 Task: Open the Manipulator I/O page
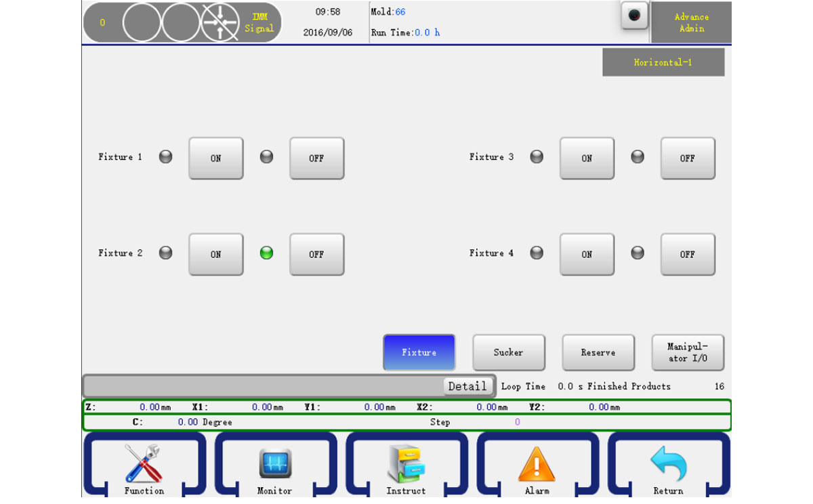(x=688, y=352)
